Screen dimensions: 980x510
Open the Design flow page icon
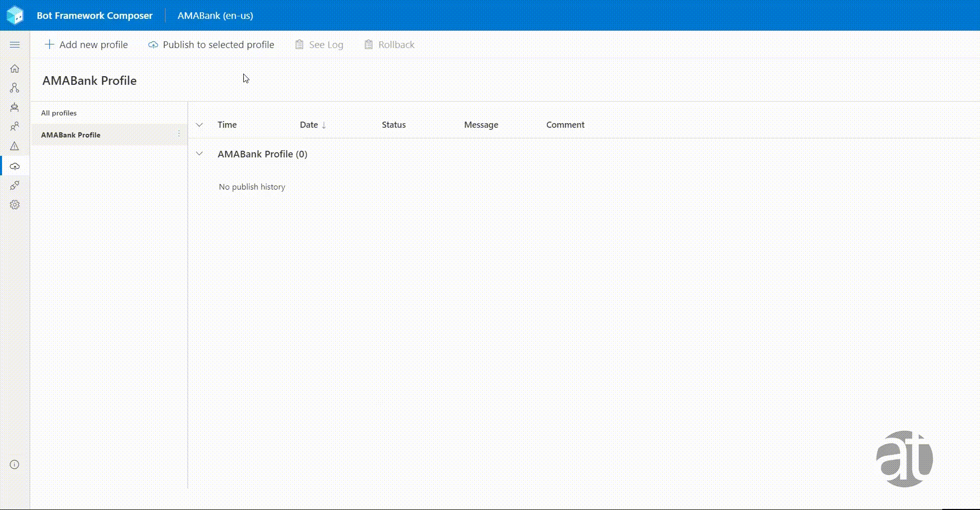(15, 88)
